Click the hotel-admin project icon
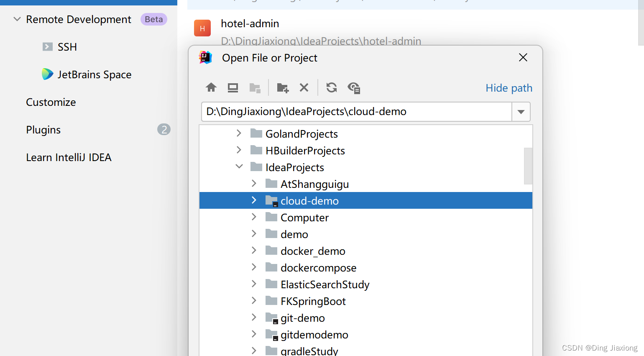Image resolution: width=644 pixels, height=356 pixels. coord(202,28)
